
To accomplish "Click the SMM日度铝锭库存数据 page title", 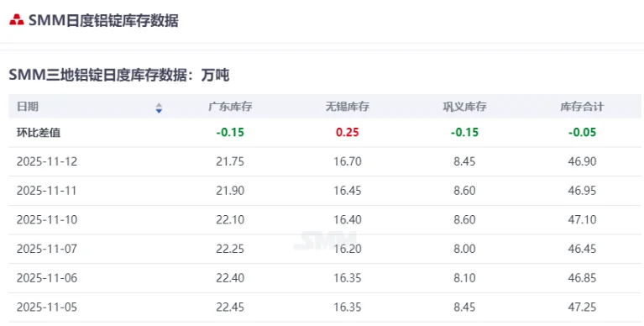I will click(103, 20).
